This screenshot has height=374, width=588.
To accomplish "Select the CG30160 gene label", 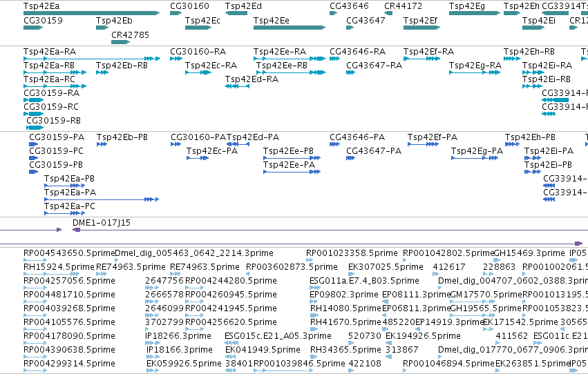I will (189, 6).
